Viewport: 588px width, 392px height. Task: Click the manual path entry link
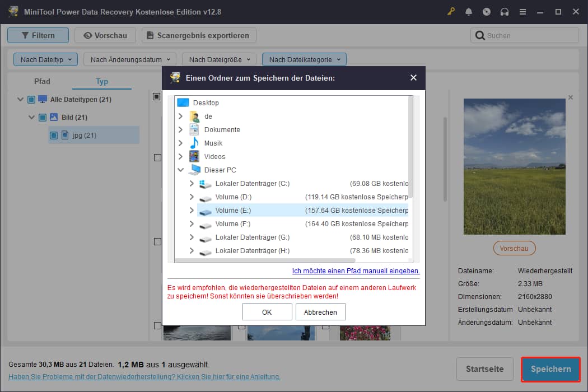coord(356,271)
